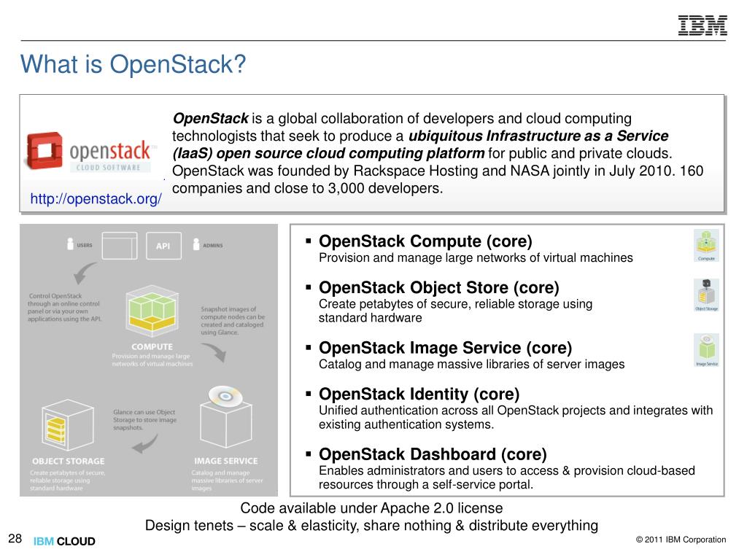The image size is (747, 560).
Task: Click the '© 2011 IBM Corporation' copyright text
Action: 681,540
